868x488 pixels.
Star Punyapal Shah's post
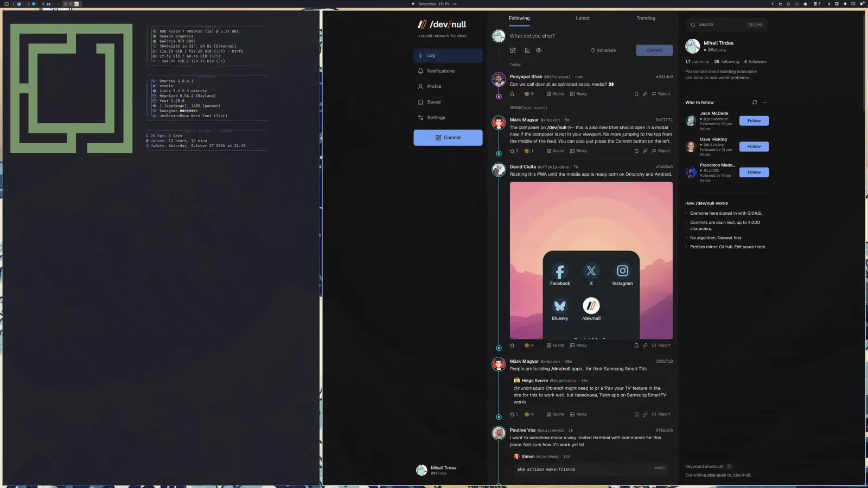click(512, 94)
